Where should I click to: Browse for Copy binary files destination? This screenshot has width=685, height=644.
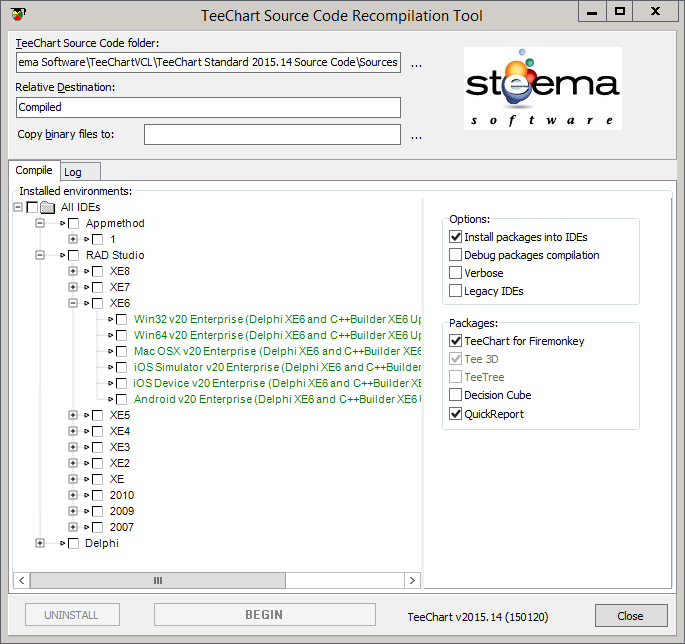[x=416, y=137]
